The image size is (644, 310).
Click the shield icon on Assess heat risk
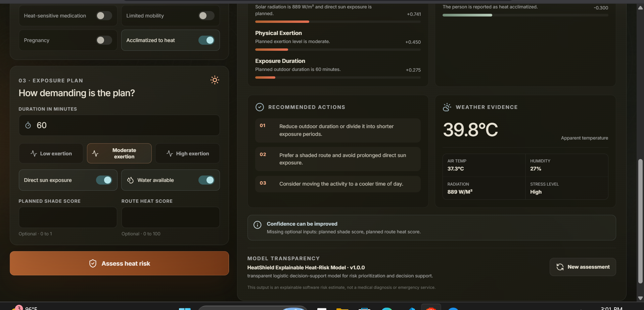pos(93,263)
